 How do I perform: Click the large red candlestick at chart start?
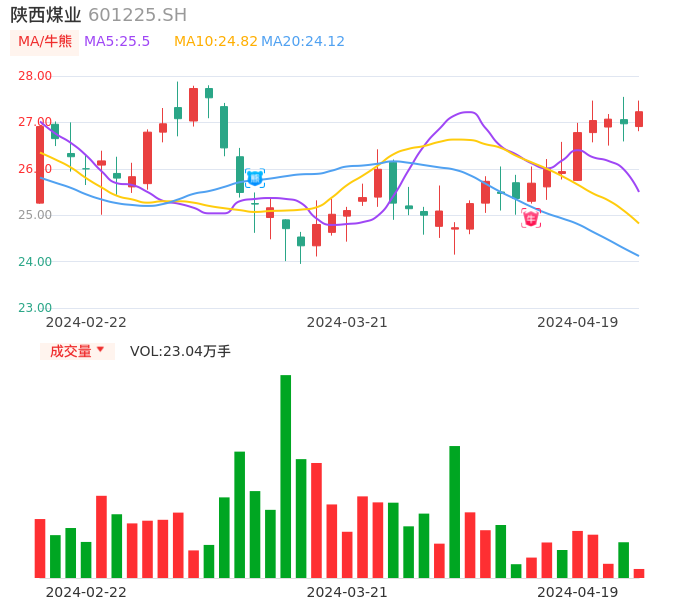40,164
